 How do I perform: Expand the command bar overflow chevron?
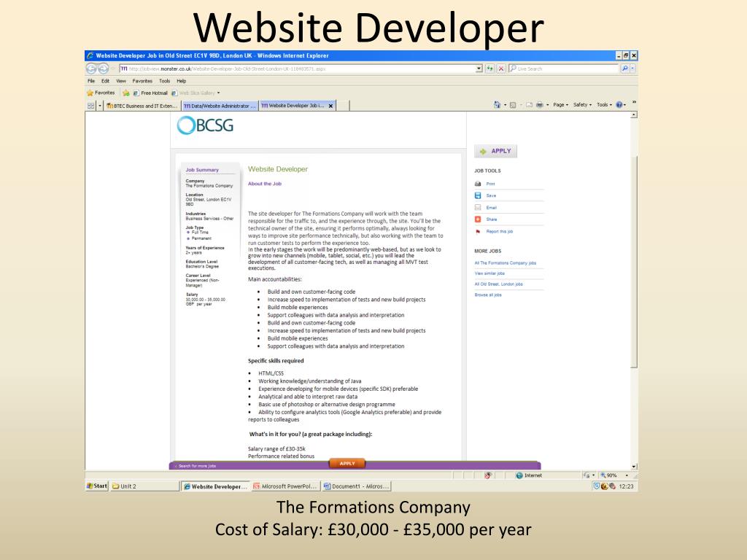(634, 102)
